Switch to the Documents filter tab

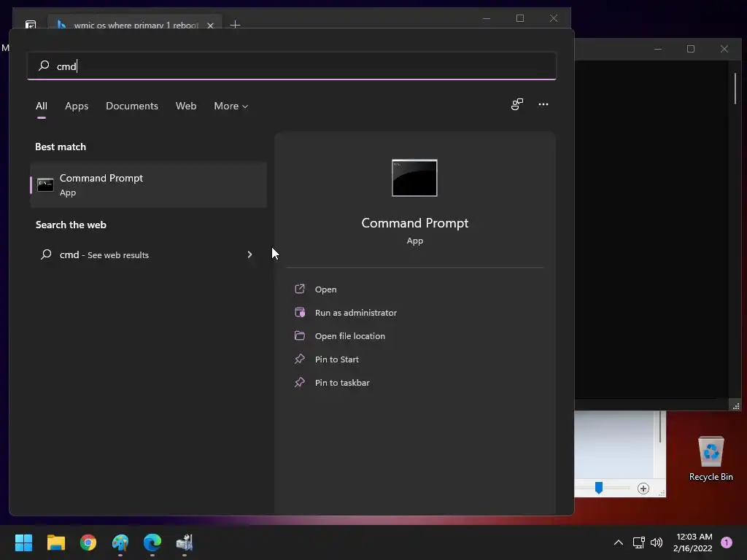(132, 106)
